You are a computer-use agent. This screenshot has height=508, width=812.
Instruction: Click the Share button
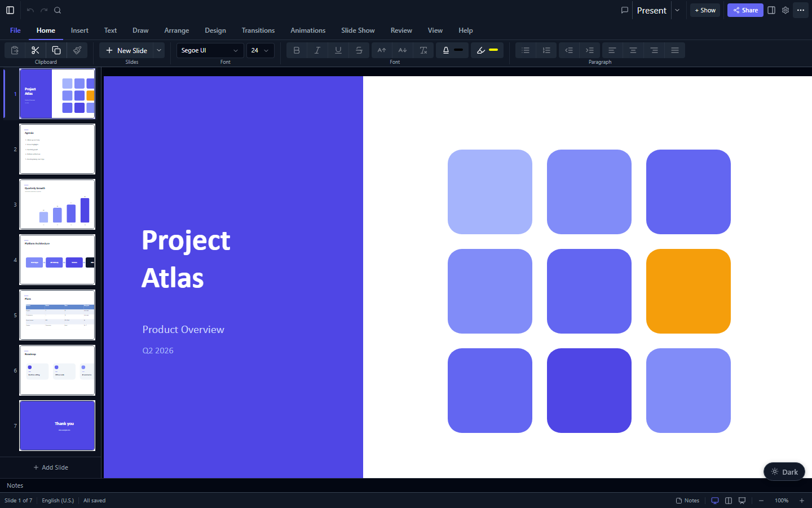tap(745, 10)
